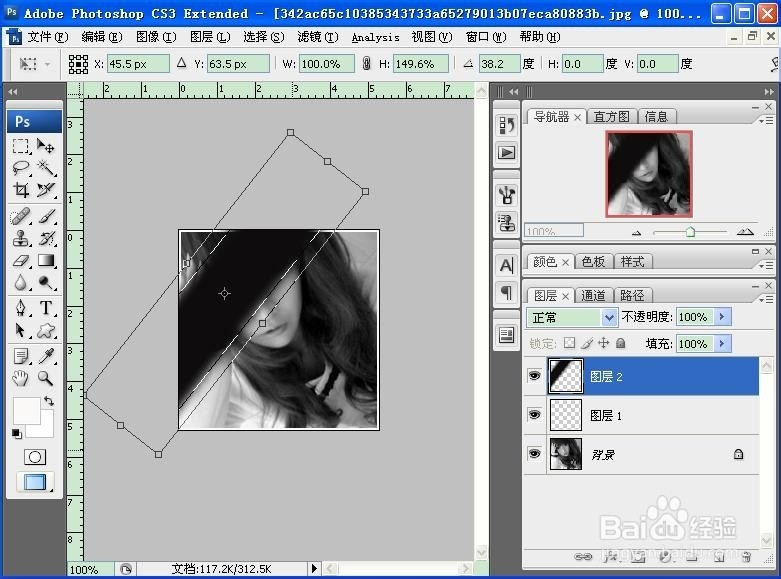Open the 填充 fill slider arrow

point(722,343)
